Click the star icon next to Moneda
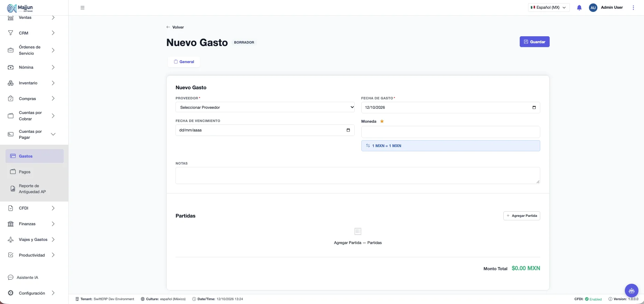Image resolution: width=644 pixels, height=304 pixels. point(382,121)
